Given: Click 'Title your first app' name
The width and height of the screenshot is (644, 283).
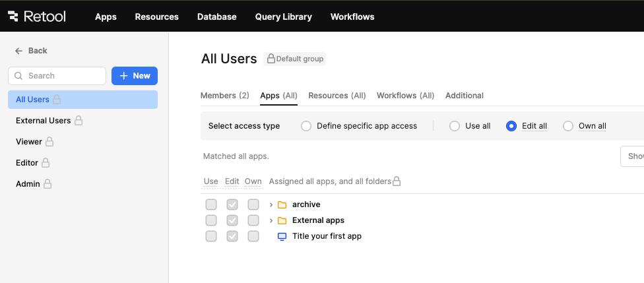Looking at the screenshot, I should pyautogui.click(x=327, y=236).
